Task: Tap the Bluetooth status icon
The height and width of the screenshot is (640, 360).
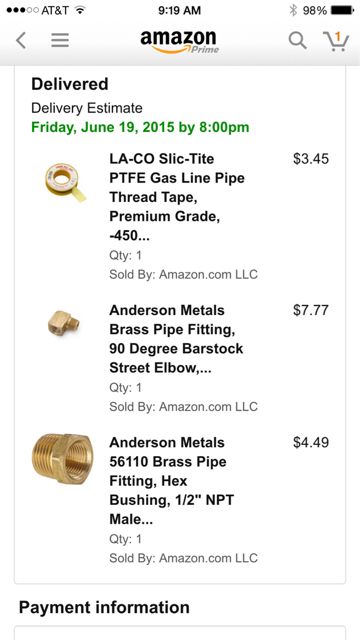Action: 293,10
